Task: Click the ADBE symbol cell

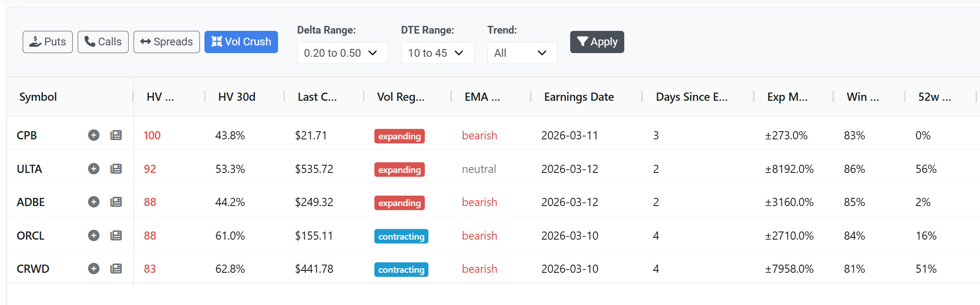Action: click(x=30, y=202)
